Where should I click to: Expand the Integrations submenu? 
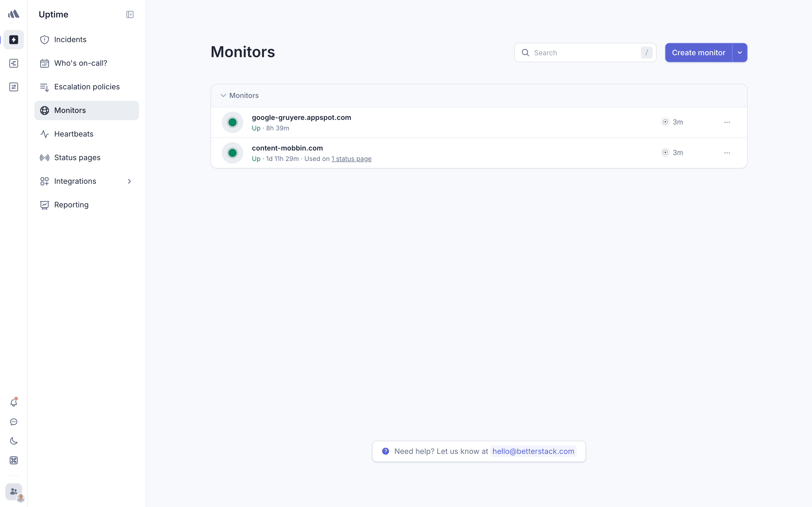click(129, 181)
